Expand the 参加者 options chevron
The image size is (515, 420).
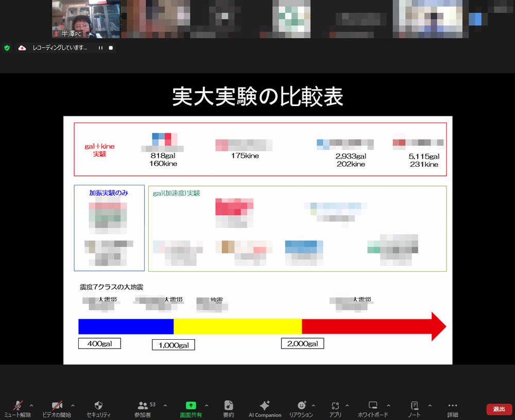(x=165, y=405)
